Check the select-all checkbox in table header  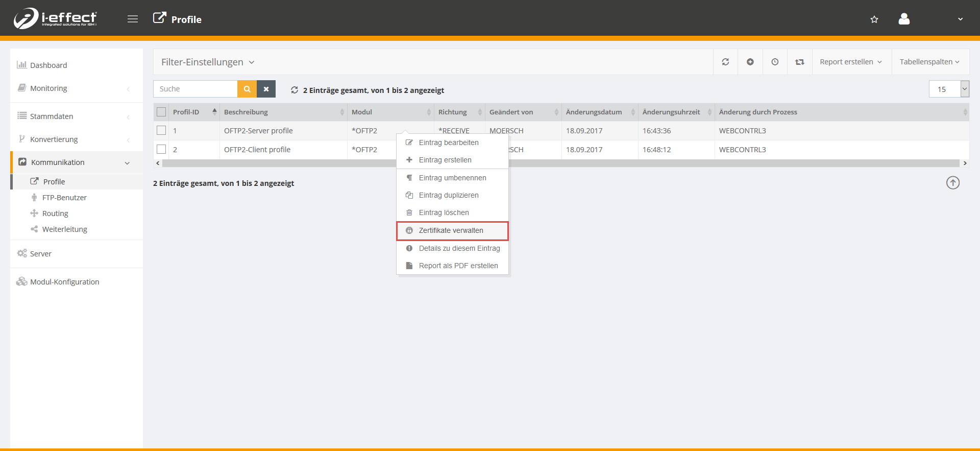[x=161, y=112]
